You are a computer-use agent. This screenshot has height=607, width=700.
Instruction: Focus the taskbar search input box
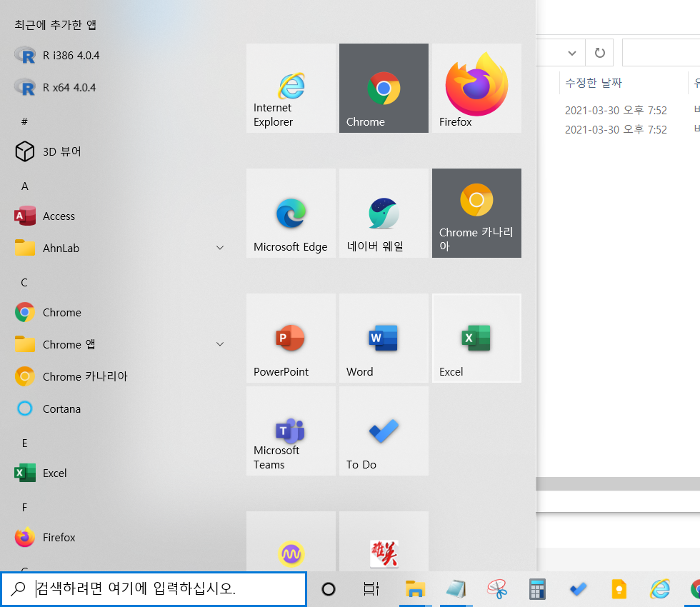click(x=153, y=588)
